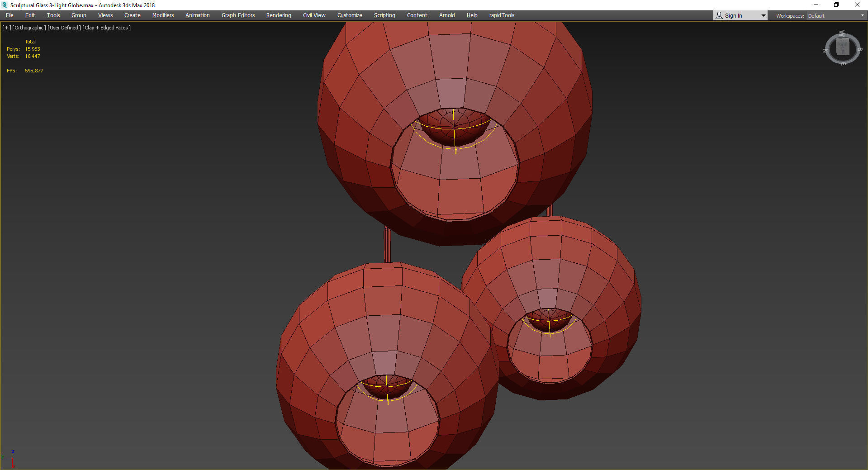Click the viewport [+] general menu label
The width and height of the screenshot is (868, 470).
pos(7,28)
